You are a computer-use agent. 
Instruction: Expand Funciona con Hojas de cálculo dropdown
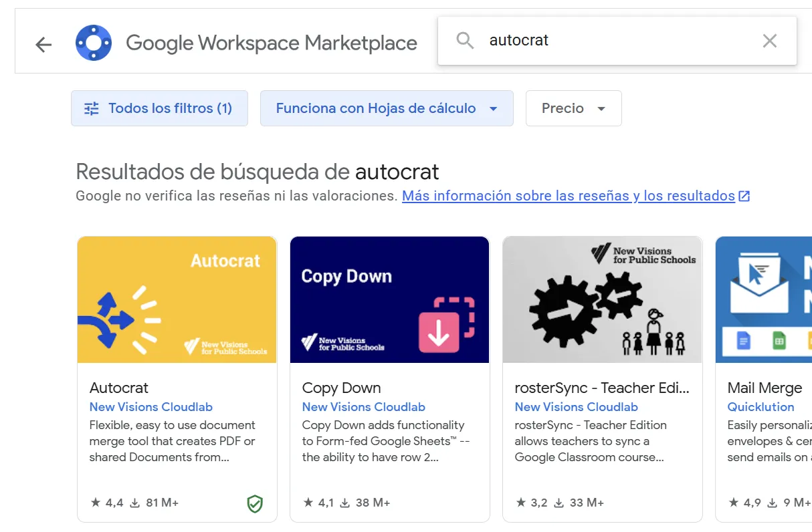pos(387,108)
